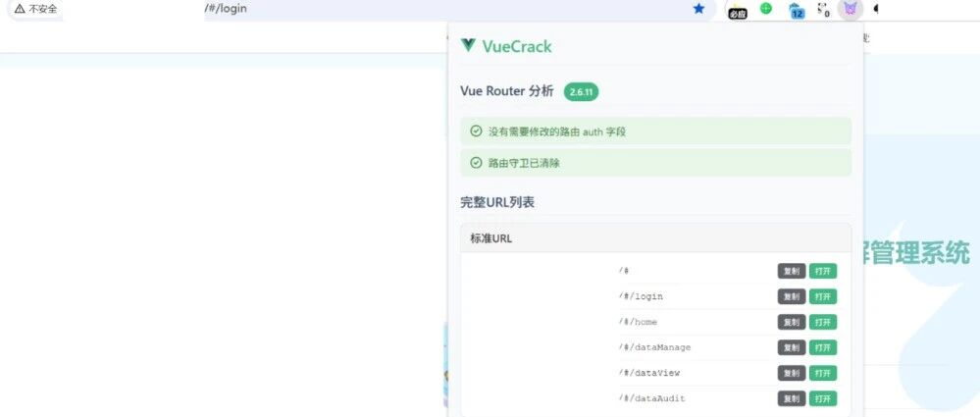Click the blue bookmark star icon
The height and width of the screenshot is (417, 980).
click(698, 9)
